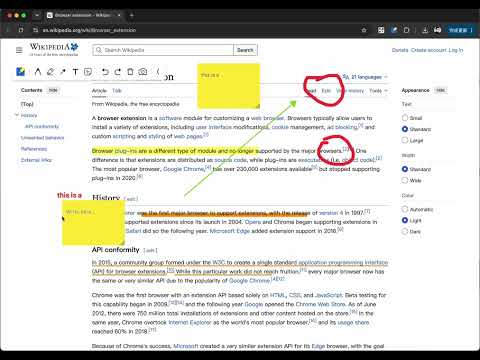Select Small text size
480x360 pixels.
[x=405, y=118]
